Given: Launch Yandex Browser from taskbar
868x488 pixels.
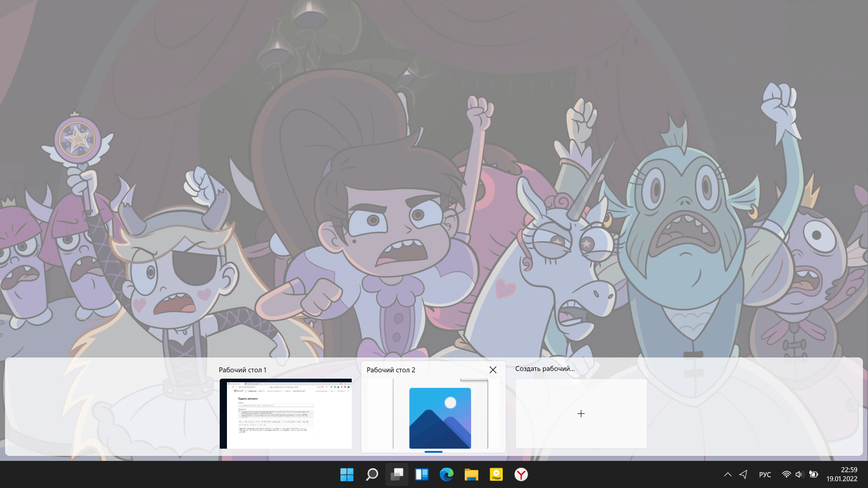Looking at the screenshot, I should tap(521, 474).
